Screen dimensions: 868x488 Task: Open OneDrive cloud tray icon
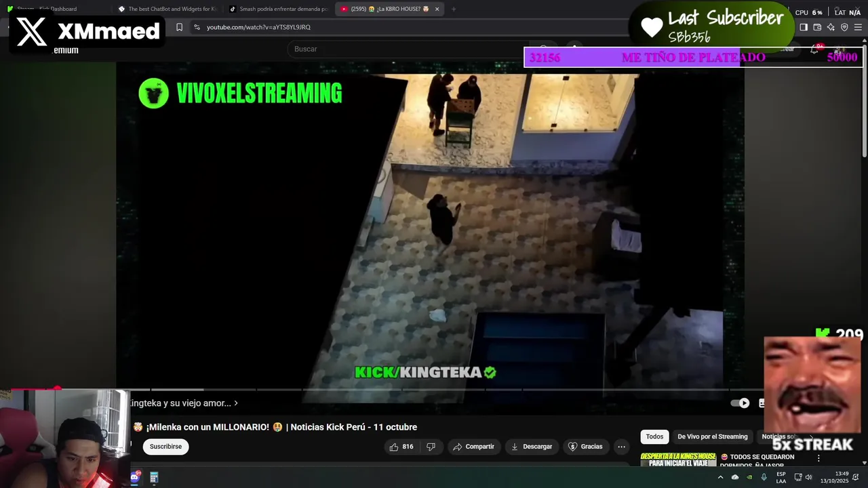tap(735, 477)
